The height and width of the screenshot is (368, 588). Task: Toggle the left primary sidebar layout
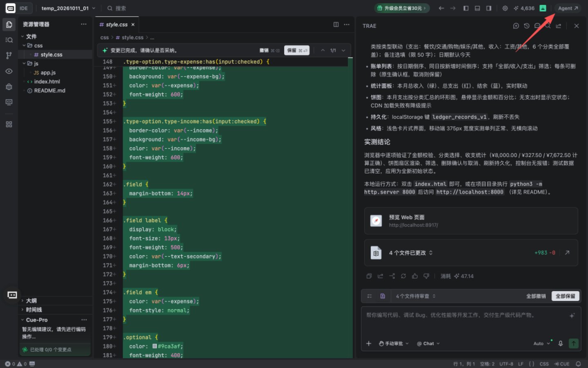466,8
